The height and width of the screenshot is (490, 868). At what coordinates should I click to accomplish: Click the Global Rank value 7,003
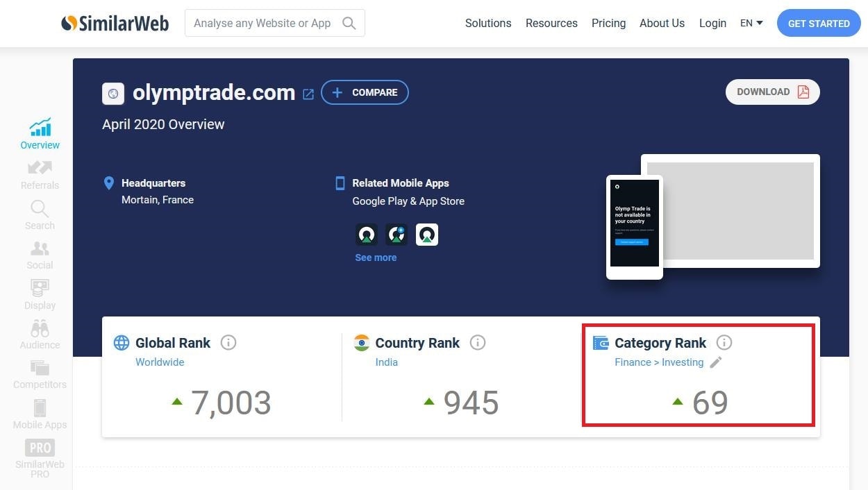231,403
